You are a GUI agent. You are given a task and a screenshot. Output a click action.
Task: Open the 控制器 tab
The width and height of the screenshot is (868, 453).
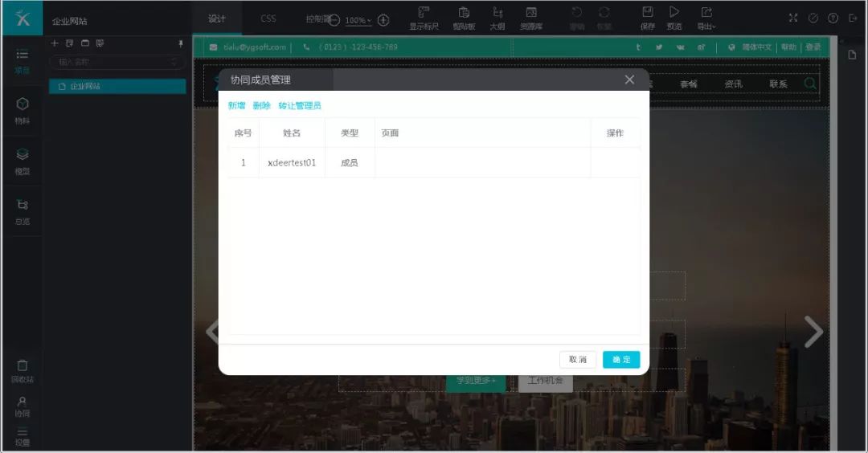tap(317, 18)
